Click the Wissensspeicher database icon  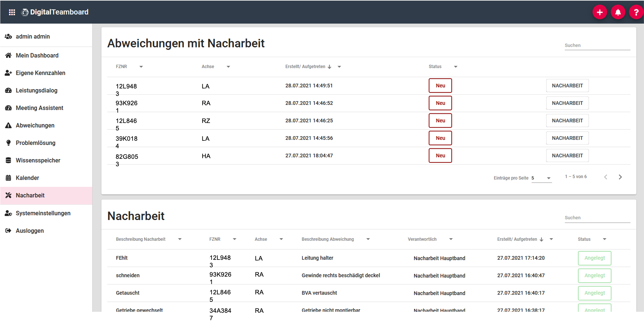point(8,160)
